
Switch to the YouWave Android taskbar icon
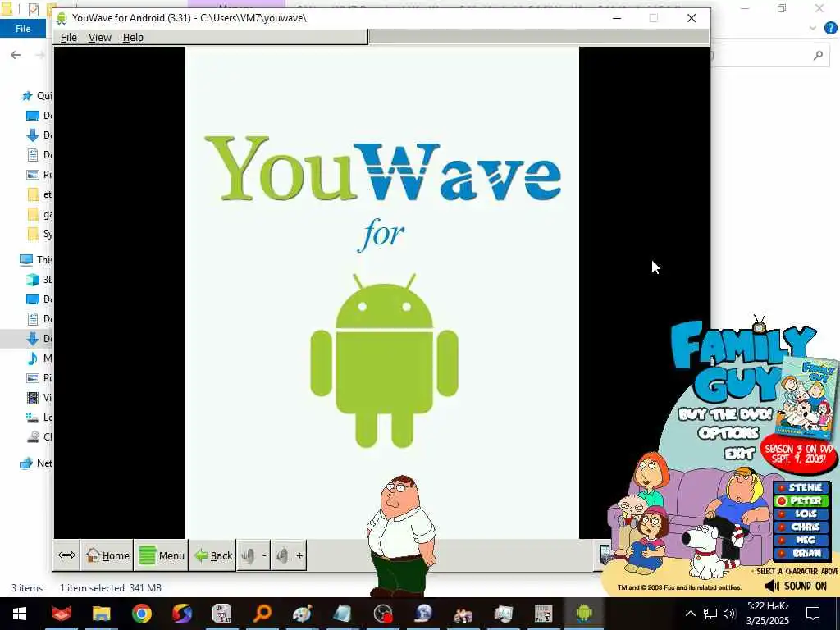(584, 614)
